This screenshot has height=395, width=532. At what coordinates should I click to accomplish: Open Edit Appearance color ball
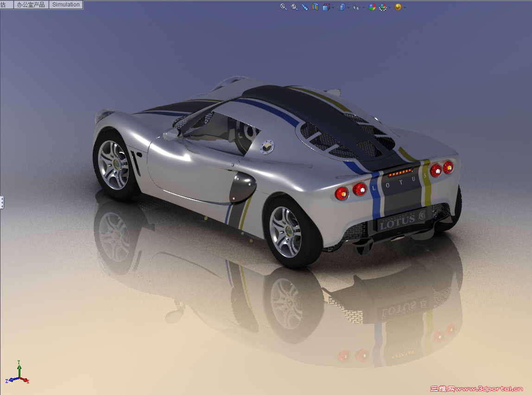pyautogui.click(x=372, y=7)
